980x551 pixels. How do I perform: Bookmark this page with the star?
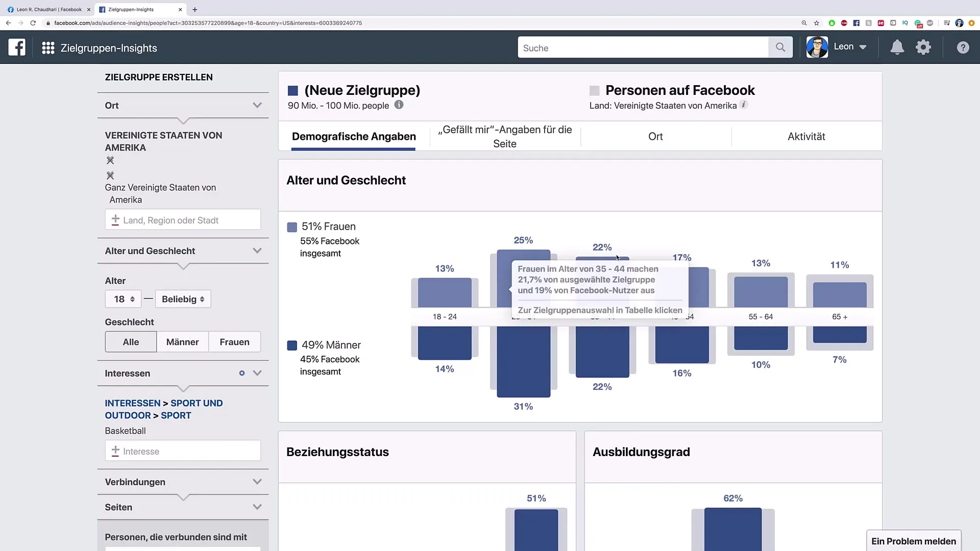817,23
